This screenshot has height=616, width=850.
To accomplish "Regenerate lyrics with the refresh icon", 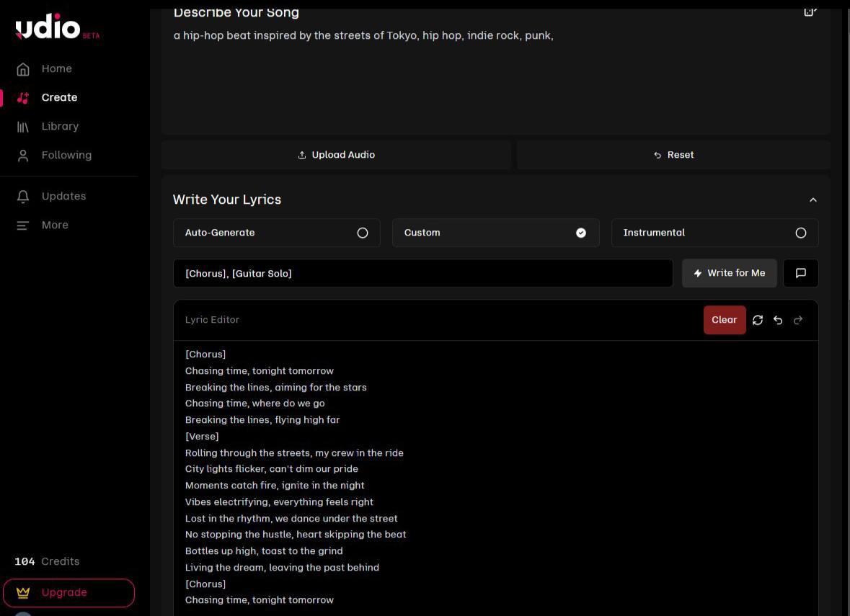I will pyautogui.click(x=758, y=320).
